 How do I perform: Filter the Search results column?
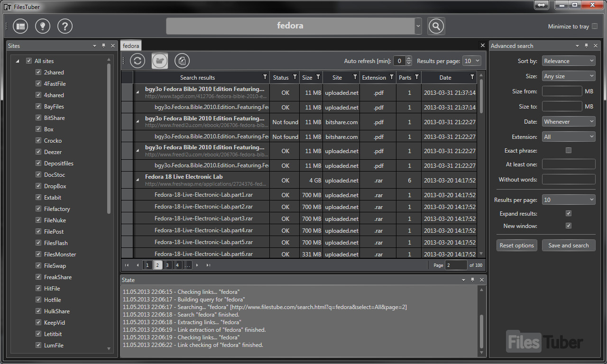pyautogui.click(x=265, y=77)
